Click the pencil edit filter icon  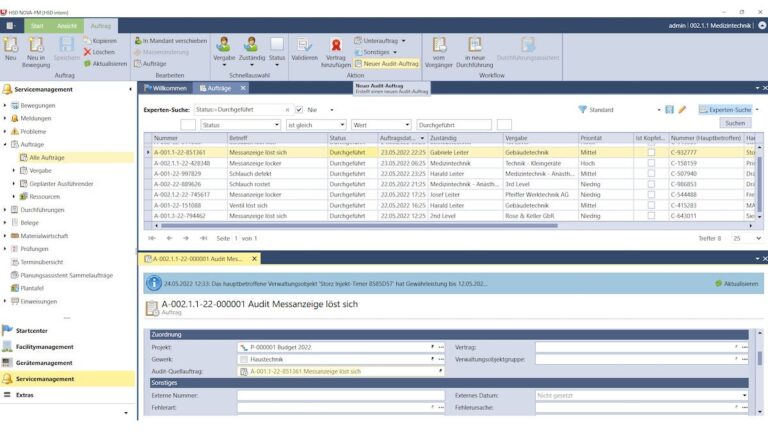682,109
